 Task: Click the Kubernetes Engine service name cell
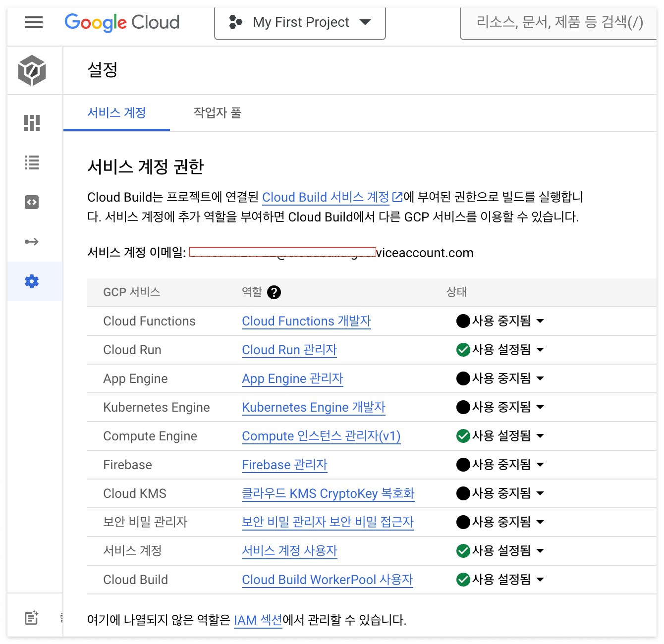(x=157, y=407)
